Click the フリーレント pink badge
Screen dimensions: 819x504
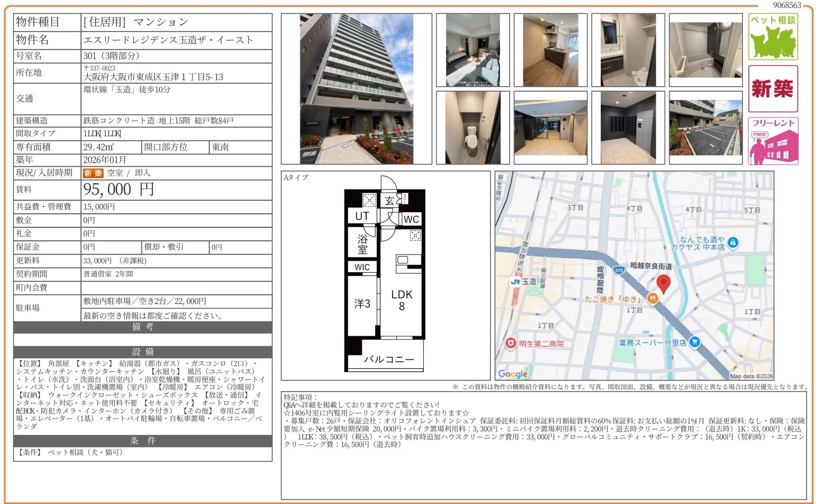click(773, 141)
